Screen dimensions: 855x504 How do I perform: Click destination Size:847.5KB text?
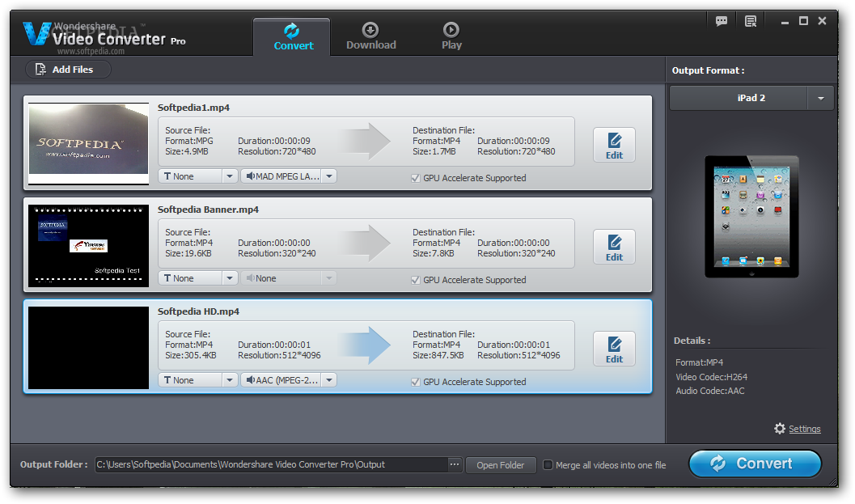(x=438, y=355)
